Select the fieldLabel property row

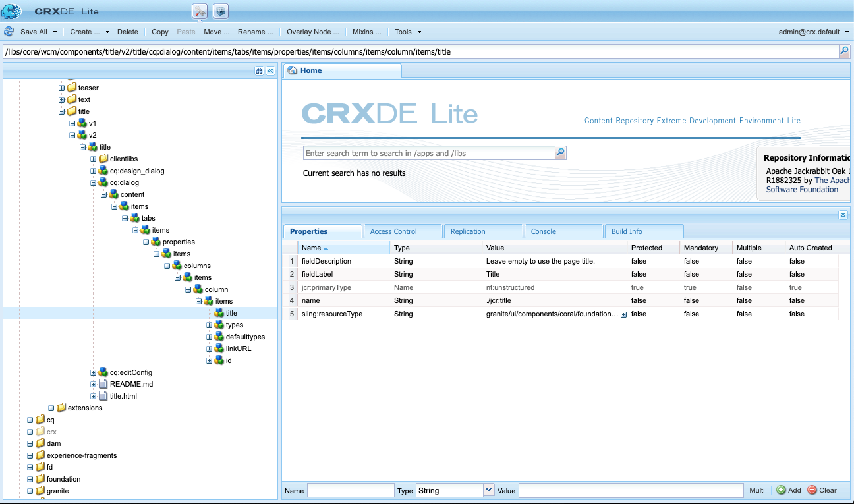pos(560,274)
